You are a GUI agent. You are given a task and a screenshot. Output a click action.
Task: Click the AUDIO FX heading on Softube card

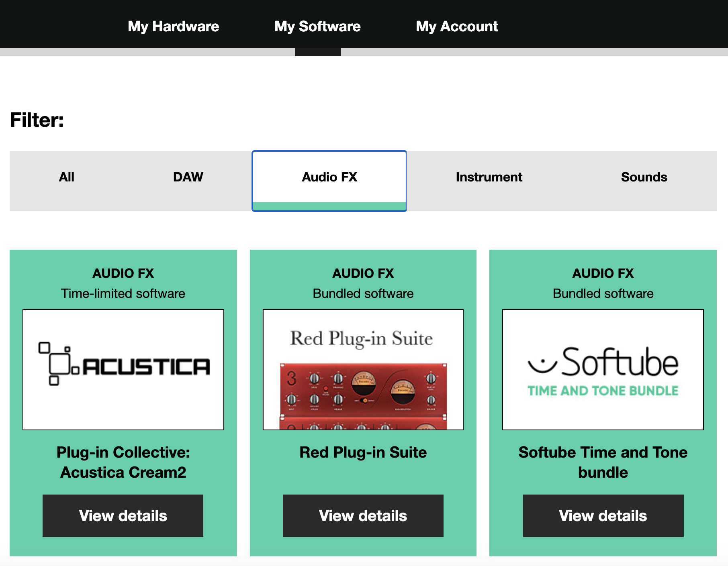[603, 273]
